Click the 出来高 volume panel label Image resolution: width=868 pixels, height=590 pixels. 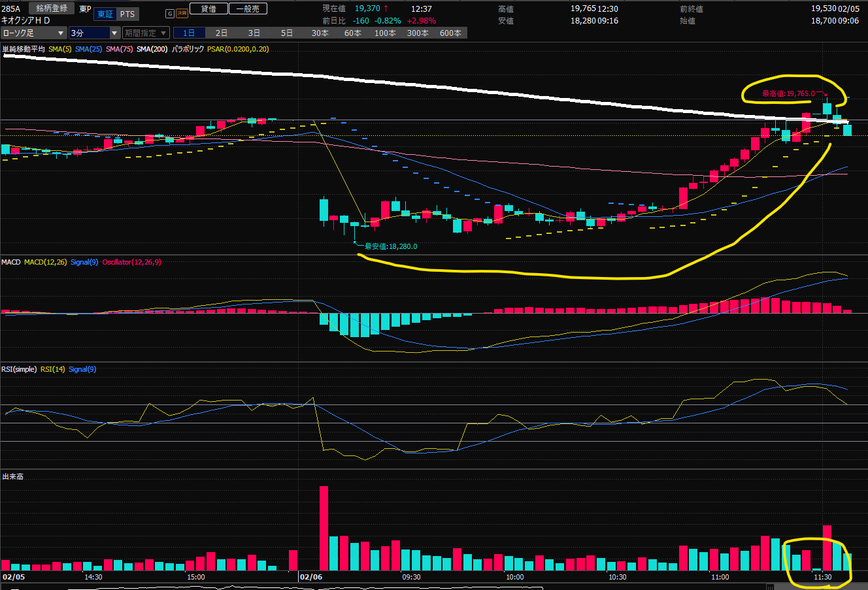coord(12,476)
